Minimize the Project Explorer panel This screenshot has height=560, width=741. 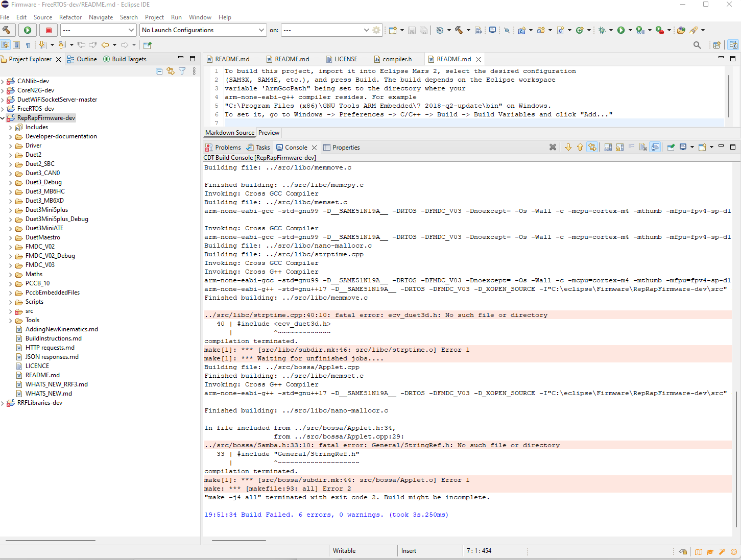[x=180, y=58]
